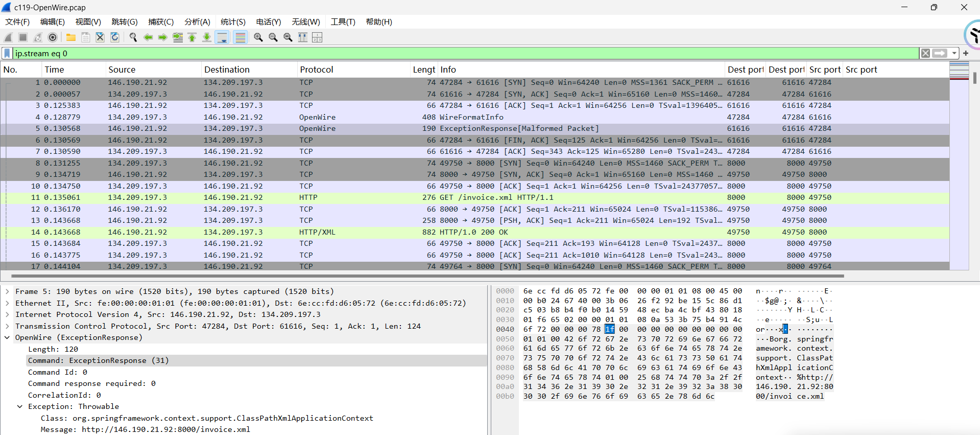Image resolution: width=980 pixels, height=435 pixels.
Task: Collapse the Exception: Throwable node
Action: click(x=20, y=406)
